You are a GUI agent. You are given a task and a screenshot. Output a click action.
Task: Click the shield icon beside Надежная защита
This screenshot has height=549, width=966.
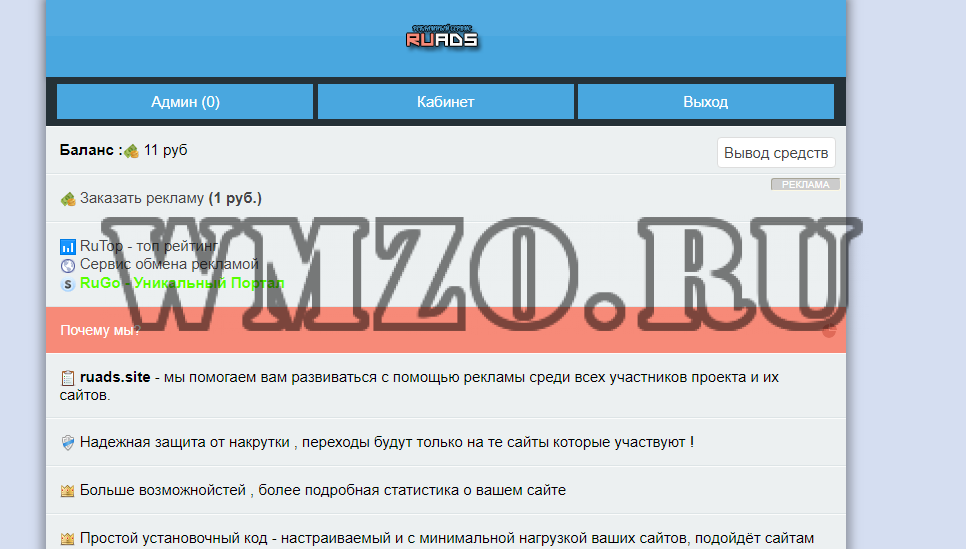pyautogui.click(x=68, y=442)
